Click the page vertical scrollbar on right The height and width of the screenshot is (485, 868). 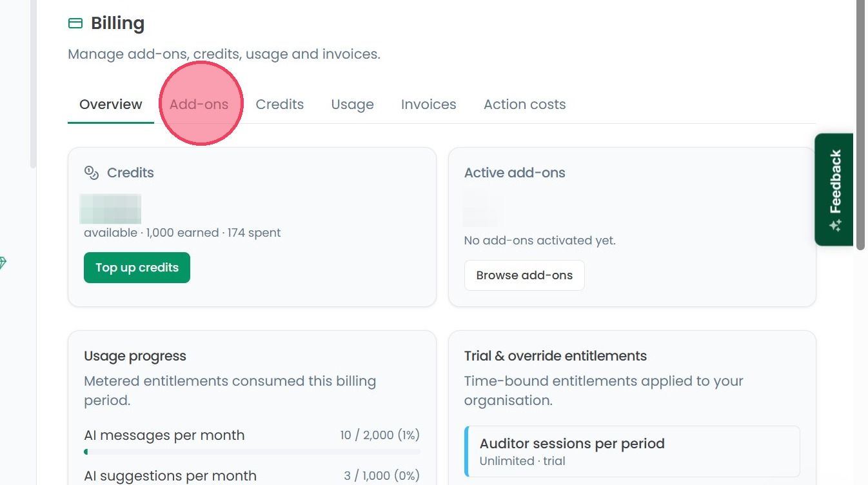pyautogui.click(x=860, y=125)
